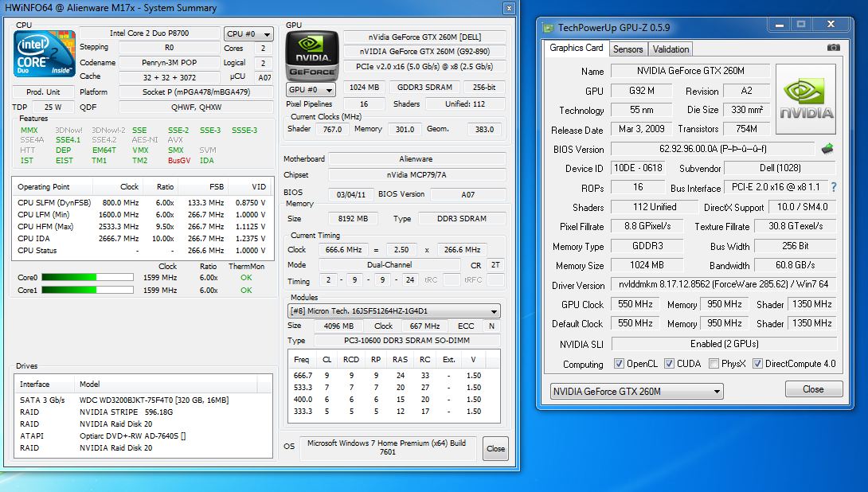The height and width of the screenshot is (492, 868).
Task: Click the CPU HFM (Max) operating point row
Action: click(x=143, y=227)
